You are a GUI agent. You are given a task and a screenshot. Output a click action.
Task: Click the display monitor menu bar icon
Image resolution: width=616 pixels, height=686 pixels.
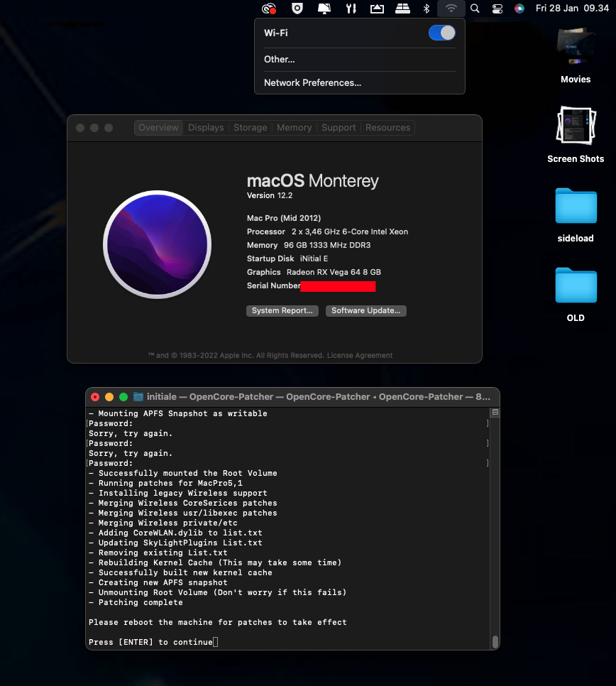[x=324, y=9]
